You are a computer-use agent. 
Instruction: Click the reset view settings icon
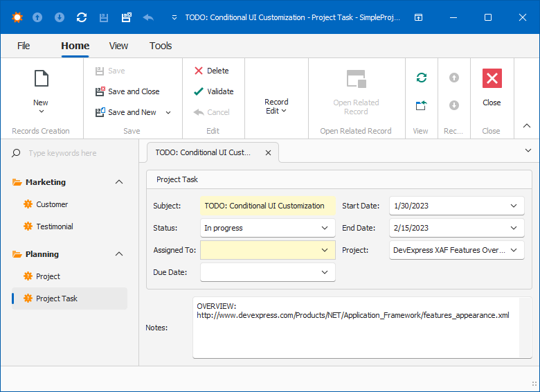(422, 105)
